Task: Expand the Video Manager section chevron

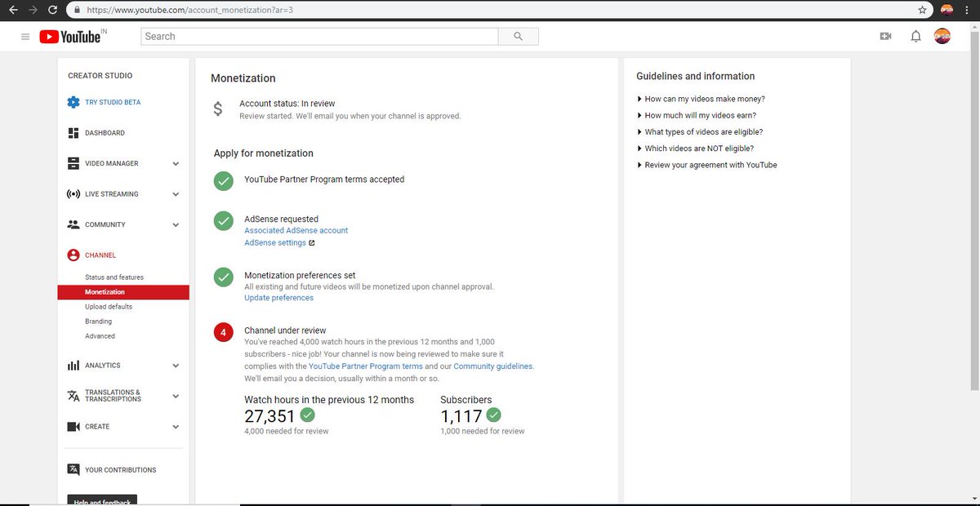Action: 176,164
